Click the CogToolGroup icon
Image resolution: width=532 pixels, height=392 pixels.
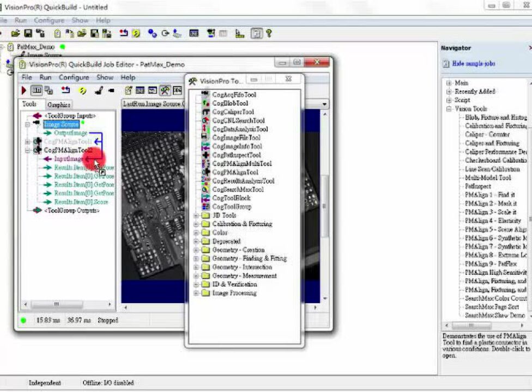point(205,207)
